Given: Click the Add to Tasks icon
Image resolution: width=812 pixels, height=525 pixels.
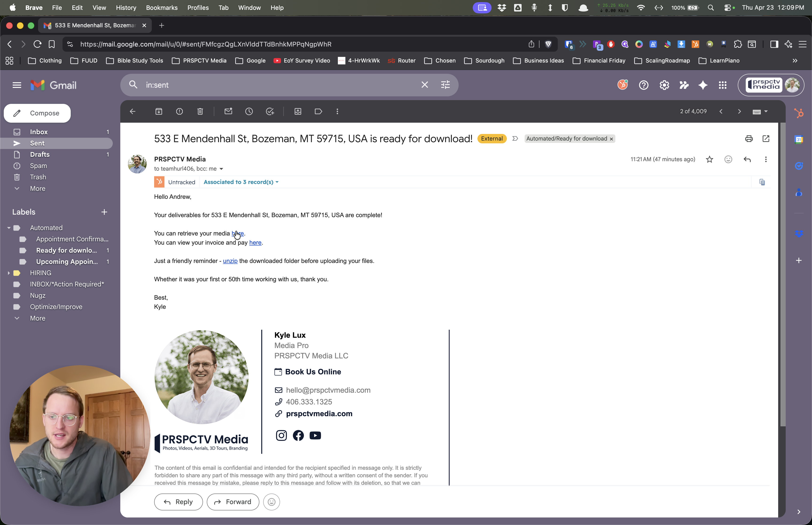Looking at the screenshot, I should tap(270, 111).
